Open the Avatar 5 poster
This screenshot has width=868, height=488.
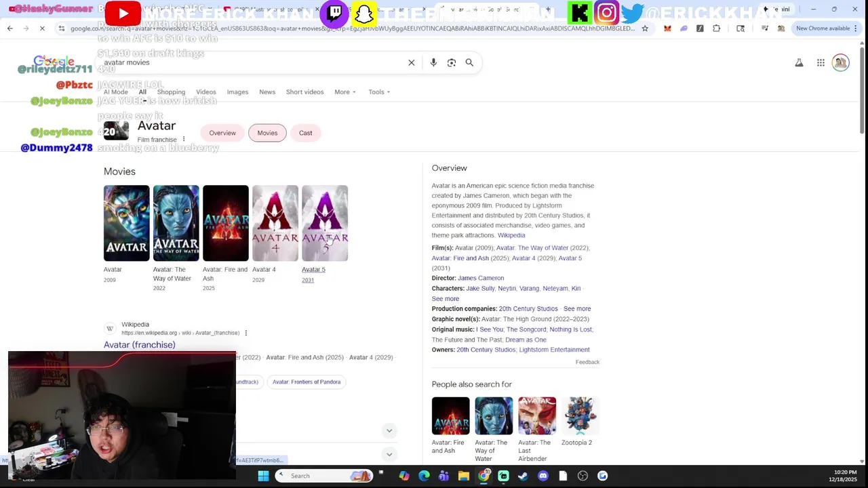pos(325,223)
